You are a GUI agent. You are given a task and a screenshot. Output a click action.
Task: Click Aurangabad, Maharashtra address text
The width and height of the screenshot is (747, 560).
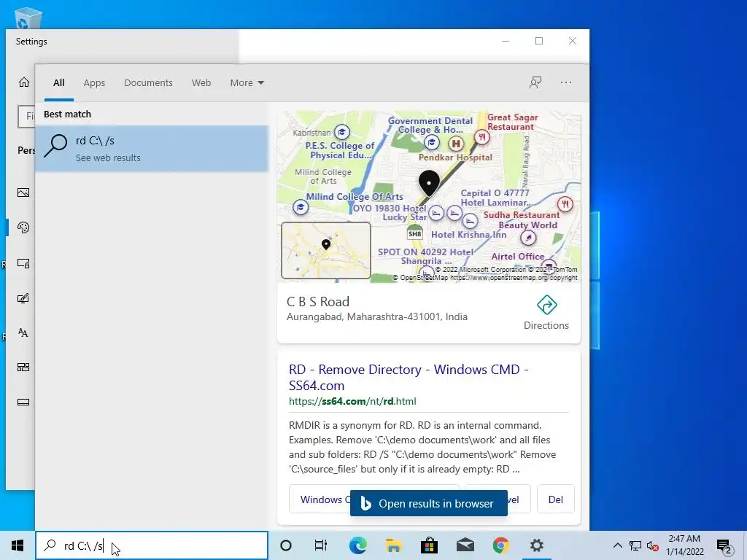pyautogui.click(x=377, y=316)
